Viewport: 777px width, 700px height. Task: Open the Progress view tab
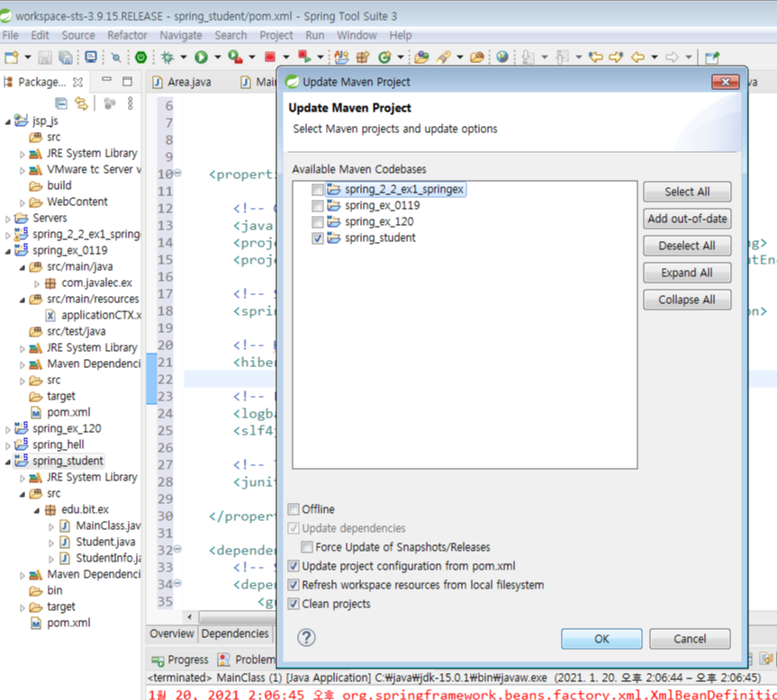[180, 660]
